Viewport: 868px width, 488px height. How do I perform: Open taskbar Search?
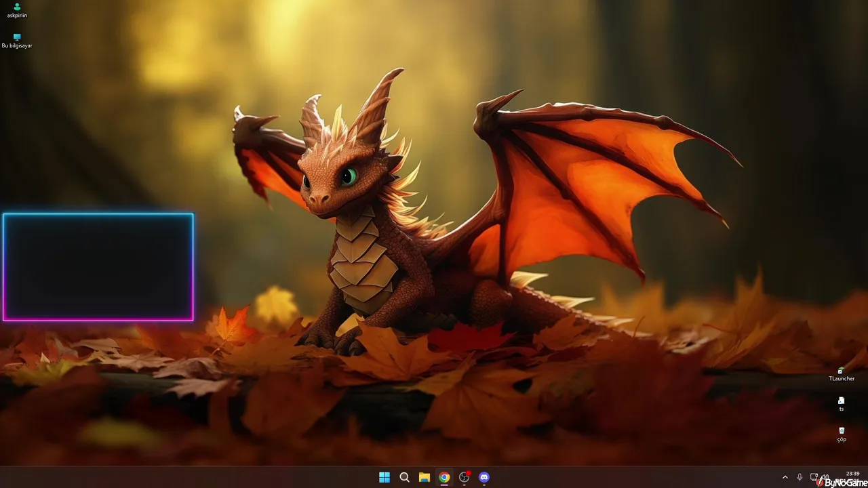pos(404,477)
